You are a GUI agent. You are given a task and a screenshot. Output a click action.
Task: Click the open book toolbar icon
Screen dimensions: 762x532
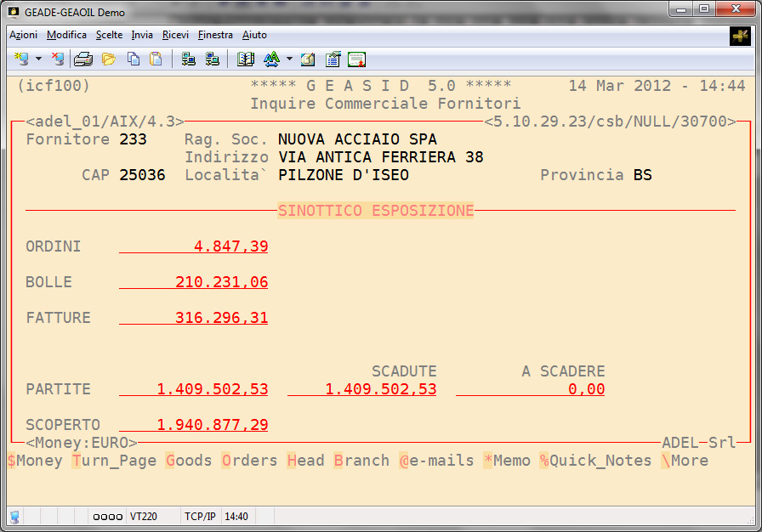[246, 59]
